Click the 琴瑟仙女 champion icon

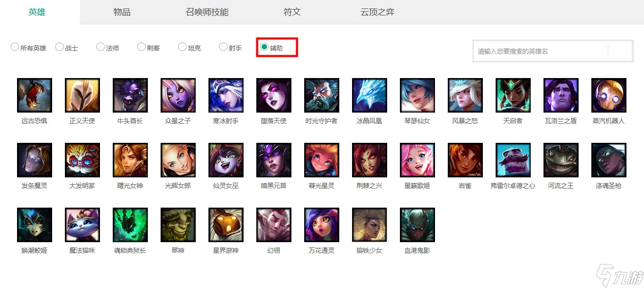pos(417,96)
